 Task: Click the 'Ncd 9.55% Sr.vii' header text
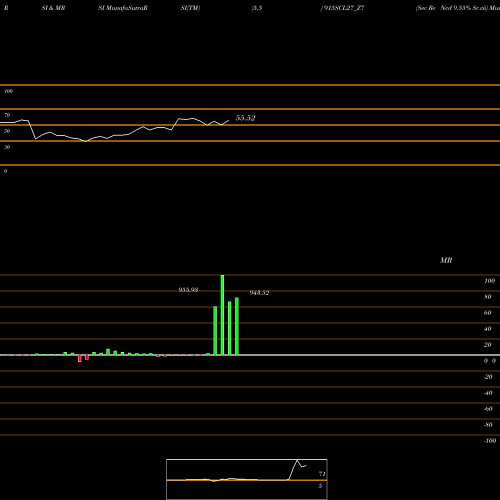464,8
